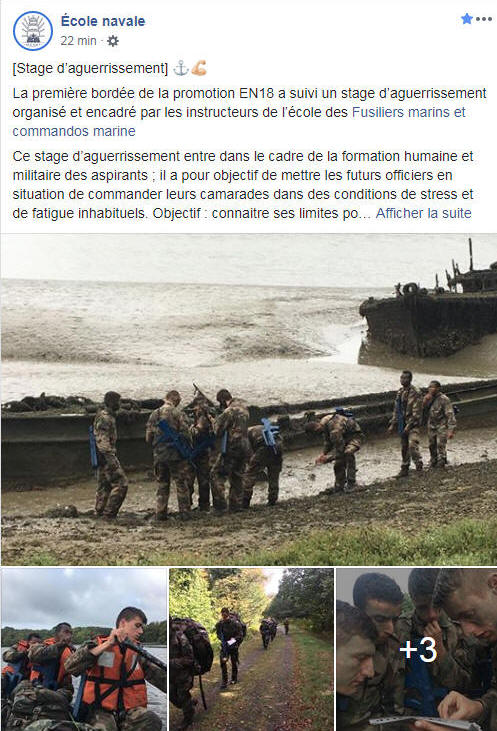Click the flexed biceps emoji

199,68
